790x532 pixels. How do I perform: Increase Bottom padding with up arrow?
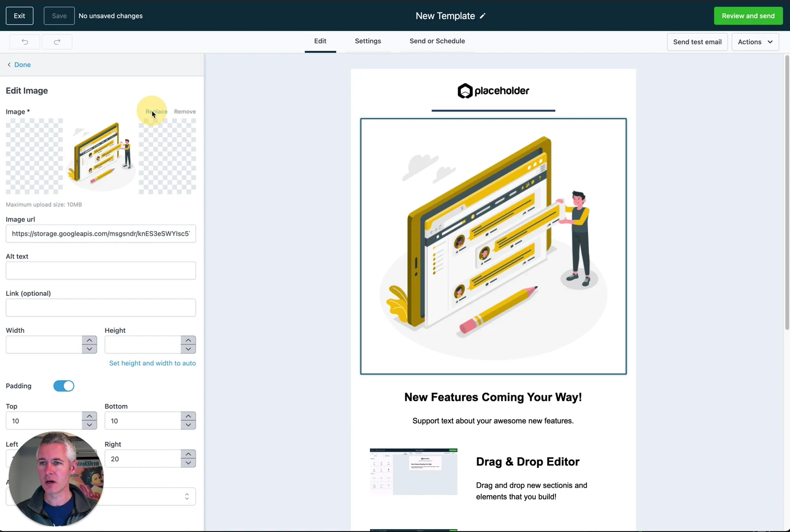tap(188, 416)
